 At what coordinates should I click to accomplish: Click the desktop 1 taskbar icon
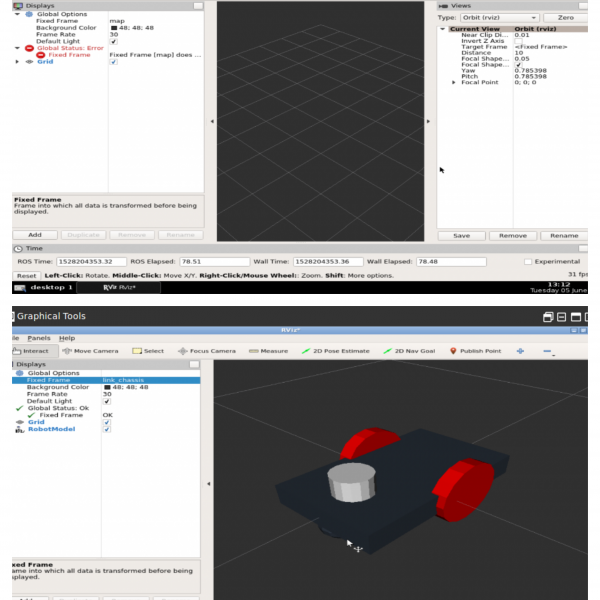pyautogui.click(x=20, y=288)
